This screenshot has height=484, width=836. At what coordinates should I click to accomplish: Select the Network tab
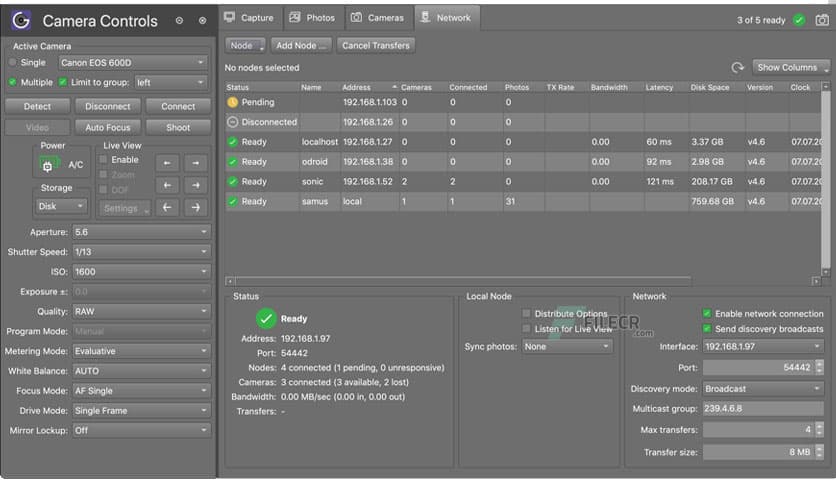(447, 18)
